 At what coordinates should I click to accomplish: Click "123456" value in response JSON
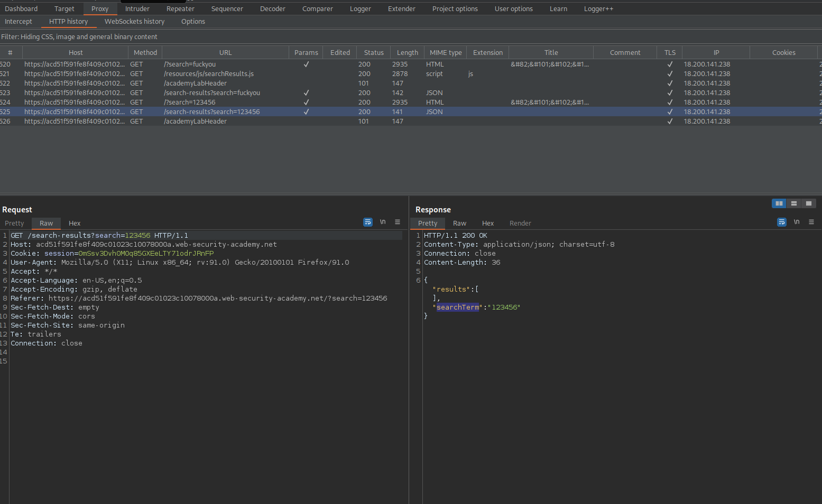pyautogui.click(x=504, y=307)
